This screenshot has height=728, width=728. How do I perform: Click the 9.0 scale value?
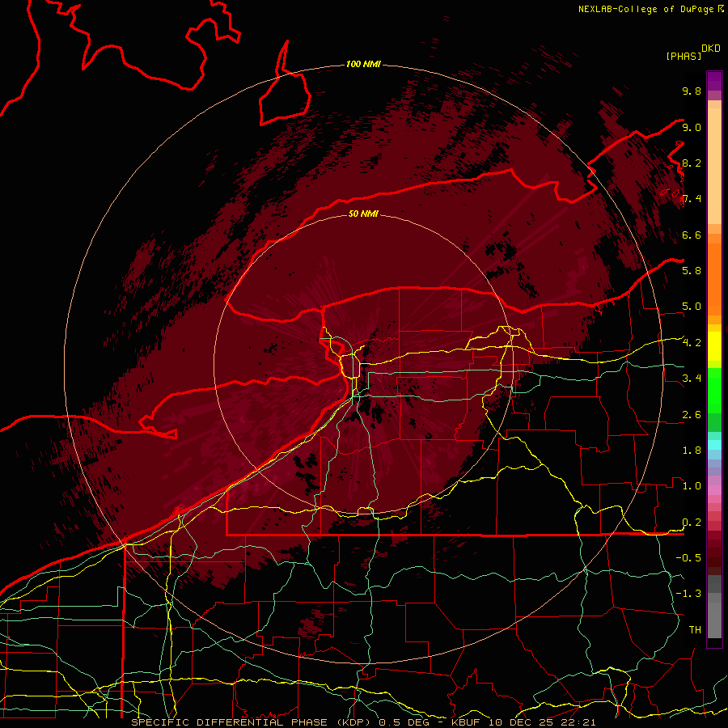pos(692,127)
